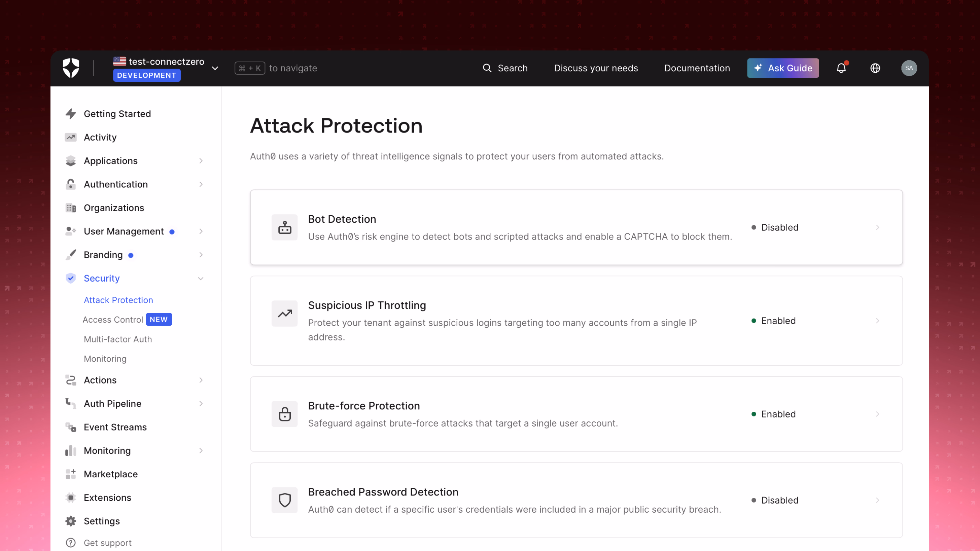The width and height of the screenshot is (980, 551).
Task: Click the Actions flow icon
Action: coord(71,380)
